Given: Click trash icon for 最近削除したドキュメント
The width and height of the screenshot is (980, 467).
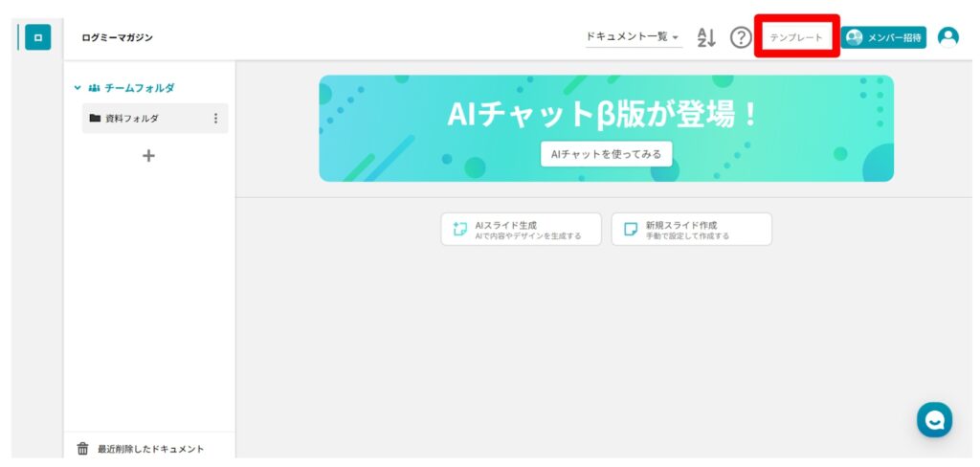Looking at the screenshot, I should click(x=83, y=449).
